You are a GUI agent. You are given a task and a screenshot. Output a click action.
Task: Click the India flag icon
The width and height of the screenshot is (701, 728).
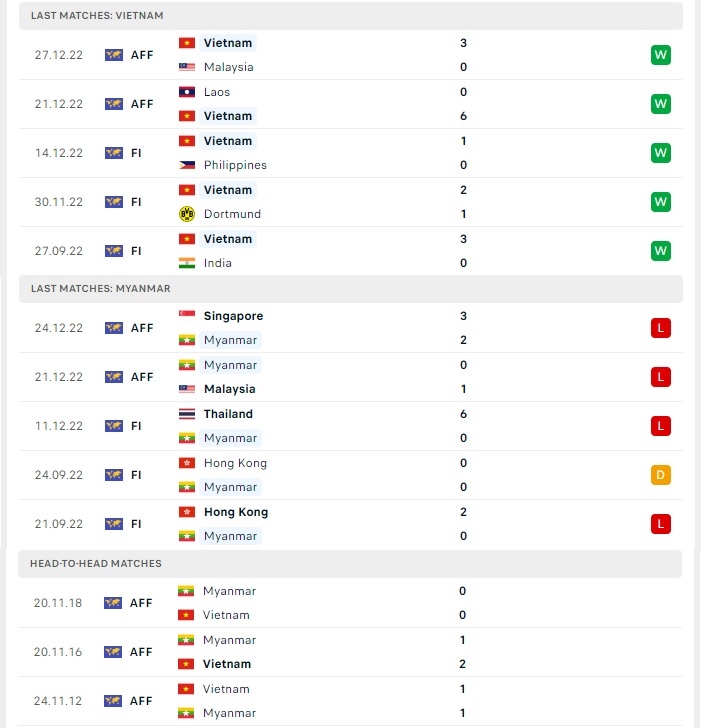pos(187,263)
